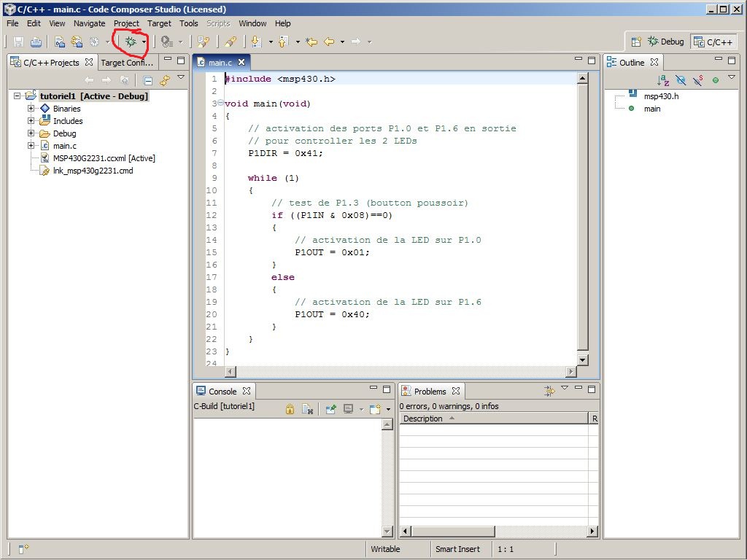Open the Problems view menu triangle
Viewport: 747px width, 560px height.
tap(565, 388)
